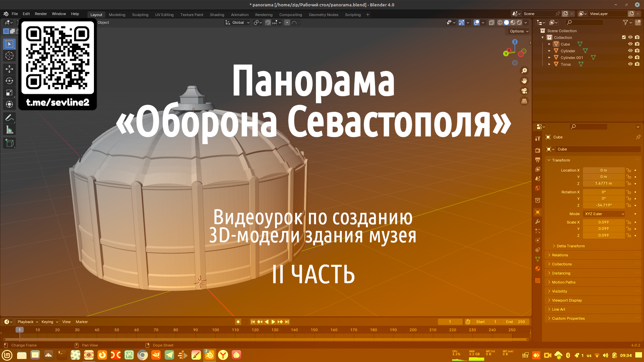Hide the Cylinder object in viewport

point(630,51)
